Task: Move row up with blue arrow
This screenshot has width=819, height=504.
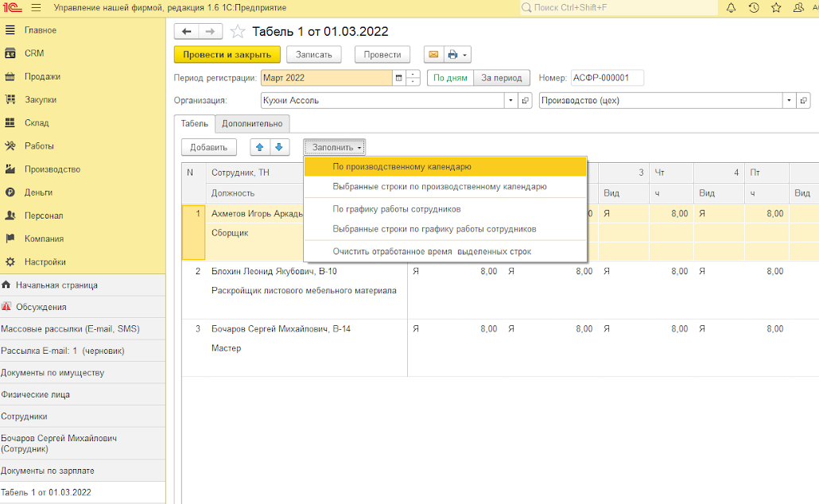Action: (x=260, y=147)
